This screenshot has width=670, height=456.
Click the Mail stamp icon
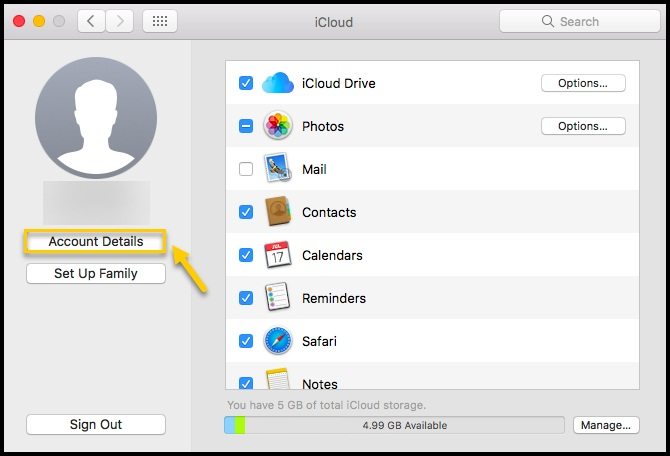click(278, 168)
